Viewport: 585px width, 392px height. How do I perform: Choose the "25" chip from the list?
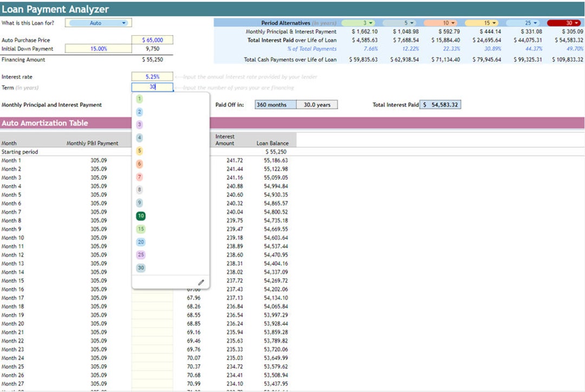pyautogui.click(x=140, y=254)
